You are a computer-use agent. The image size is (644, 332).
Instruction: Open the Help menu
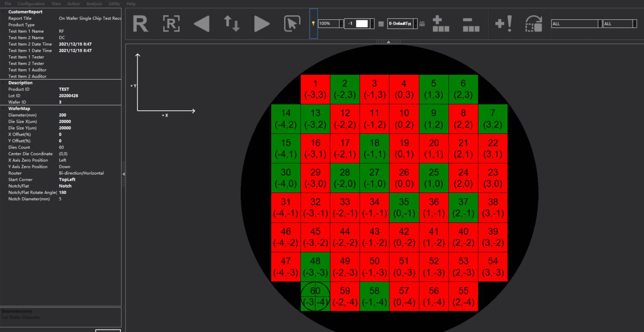pyautogui.click(x=131, y=4)
